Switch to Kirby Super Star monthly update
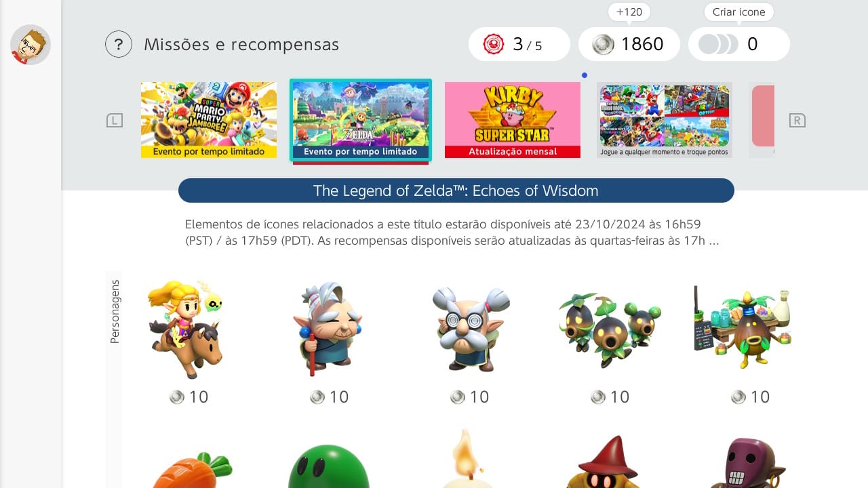Image resolution: width=868 pixels, height=488 pixels. (x=513, y=120)
